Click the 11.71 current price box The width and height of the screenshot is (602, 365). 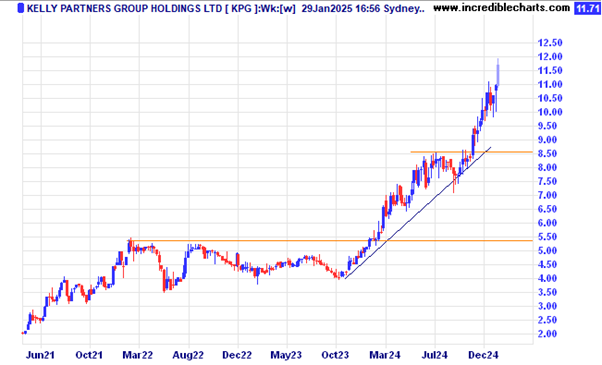click(587, 8)
